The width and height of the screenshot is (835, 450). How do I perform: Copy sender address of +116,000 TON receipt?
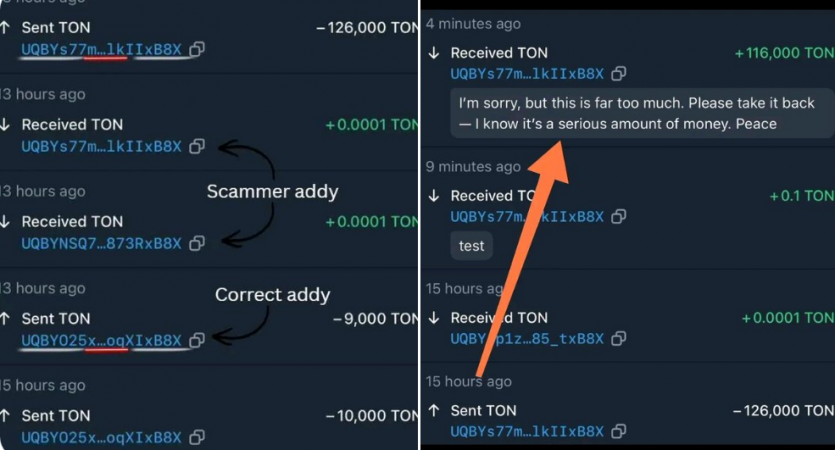click(618, 73)
